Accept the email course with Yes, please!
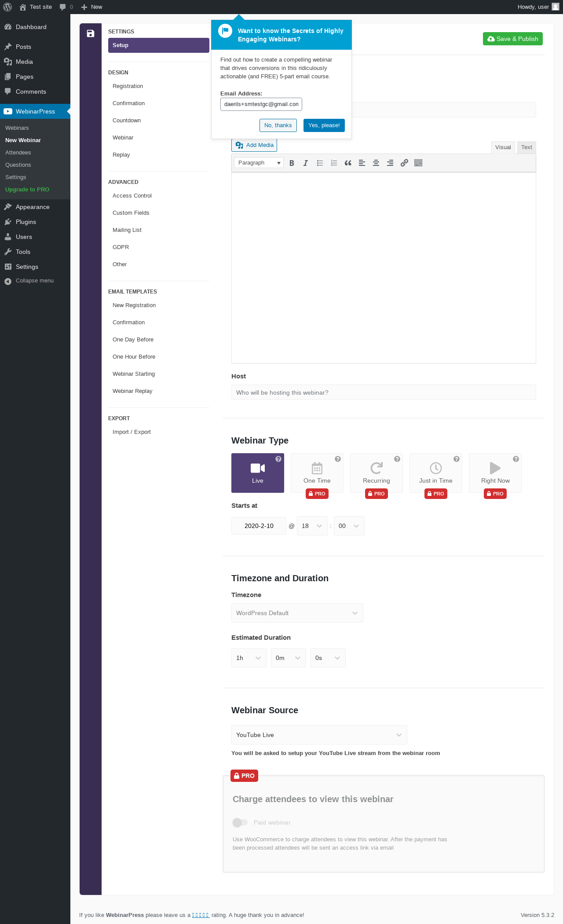Viewport: 563px width, 924px height. tap(324, 125)
